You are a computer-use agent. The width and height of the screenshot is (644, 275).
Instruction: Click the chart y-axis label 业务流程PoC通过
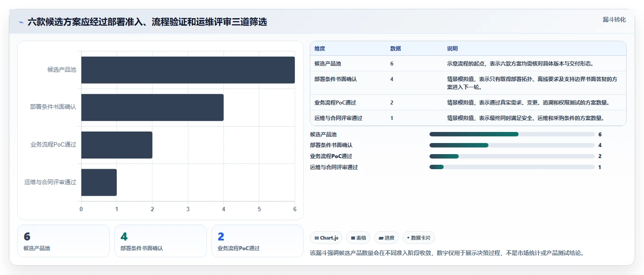(53, 145)
